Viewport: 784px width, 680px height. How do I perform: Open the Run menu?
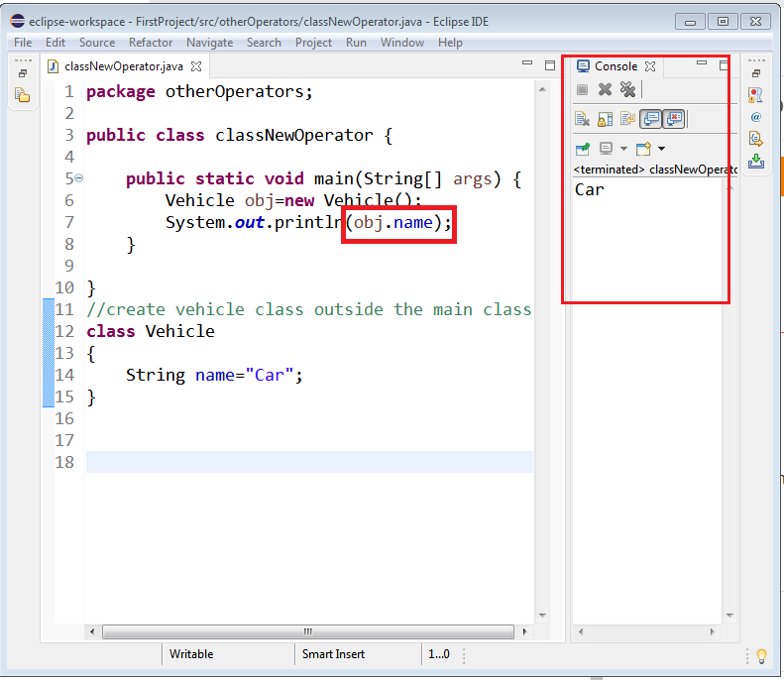(356, 43)
